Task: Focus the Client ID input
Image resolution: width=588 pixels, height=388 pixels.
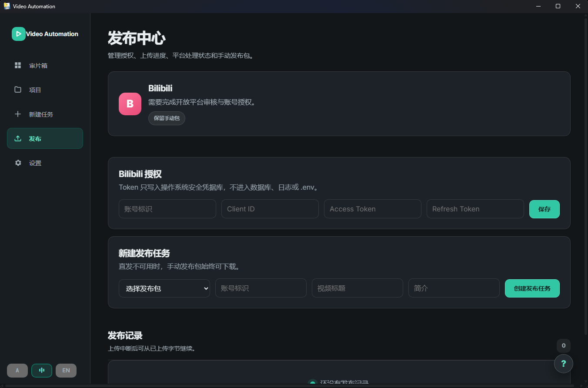Action: click(x=270, y=209)
